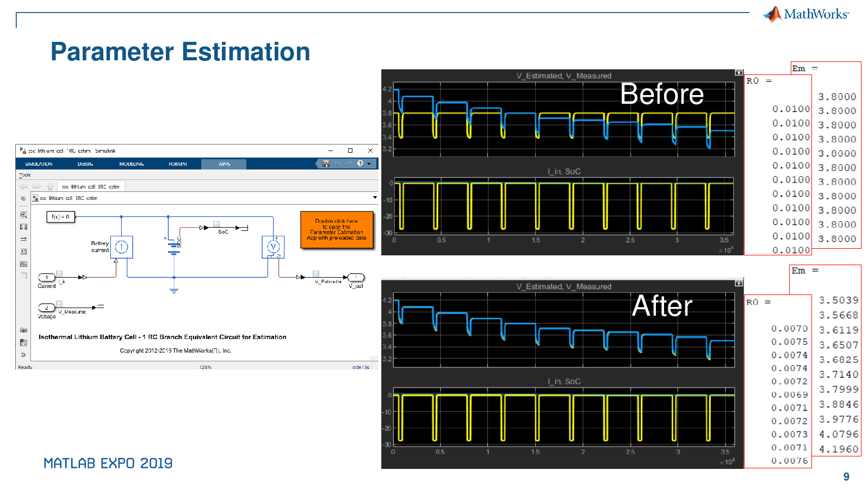
Task: Click the R0 value 0.0076
Action: point(790,461)
